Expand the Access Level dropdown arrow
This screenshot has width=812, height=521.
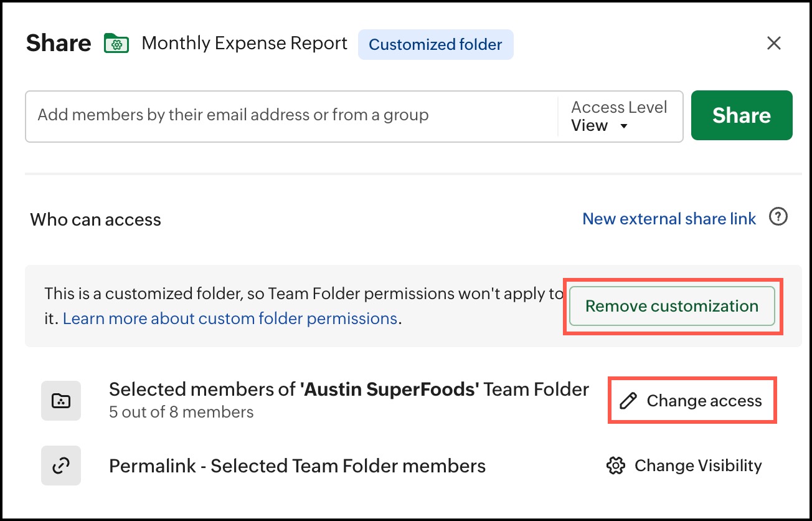click(624, 127)
